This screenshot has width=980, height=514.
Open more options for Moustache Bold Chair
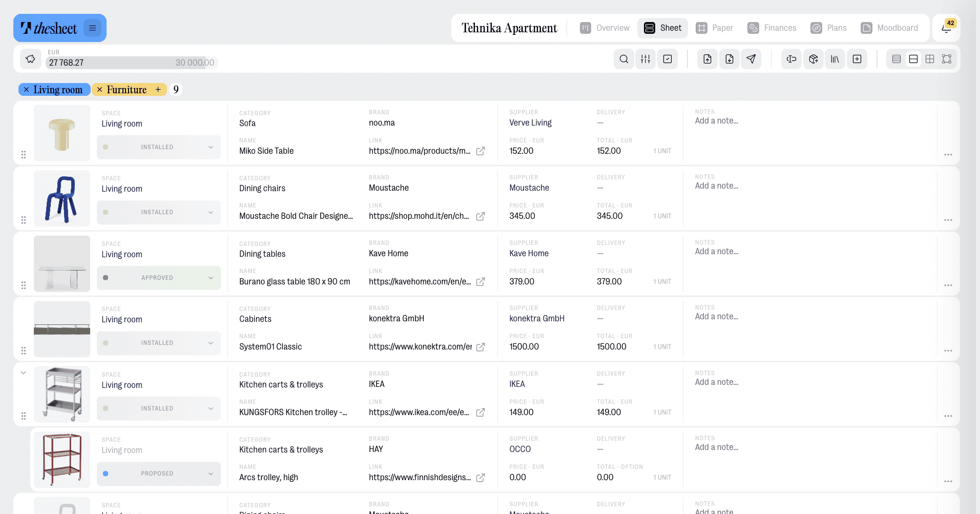pyautogui.click(x=948, y=220)
